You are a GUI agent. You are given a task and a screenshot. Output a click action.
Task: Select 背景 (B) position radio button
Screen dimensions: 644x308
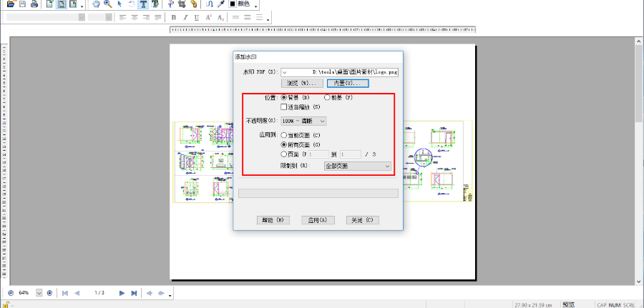[284, 98]
